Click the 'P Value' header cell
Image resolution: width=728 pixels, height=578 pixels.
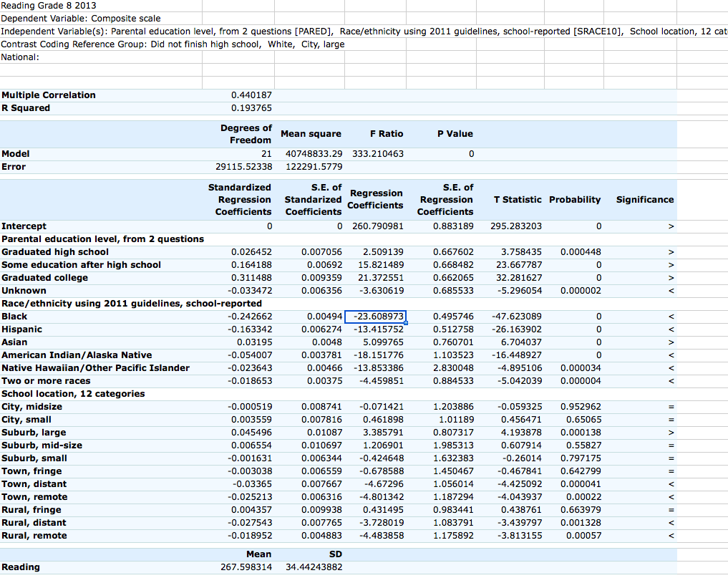(455, 134)
